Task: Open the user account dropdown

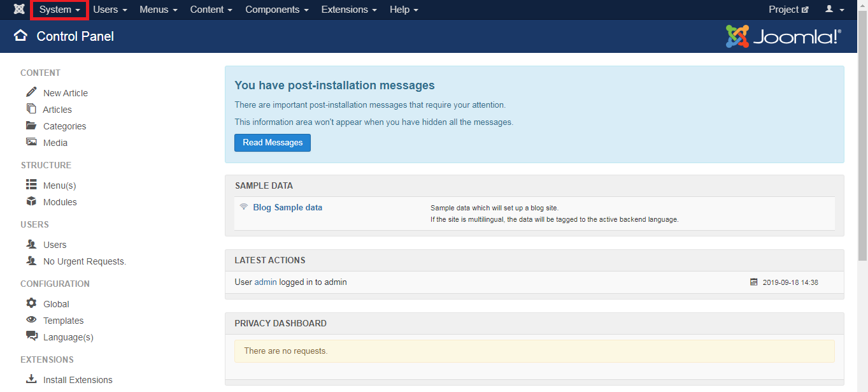Action: (x=835, y=10)
